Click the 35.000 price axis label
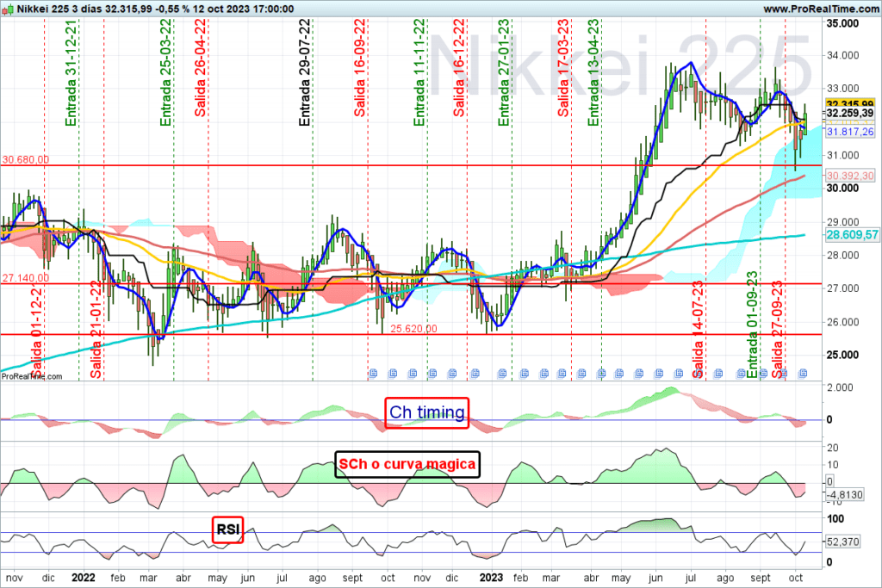 coord(842,23)
